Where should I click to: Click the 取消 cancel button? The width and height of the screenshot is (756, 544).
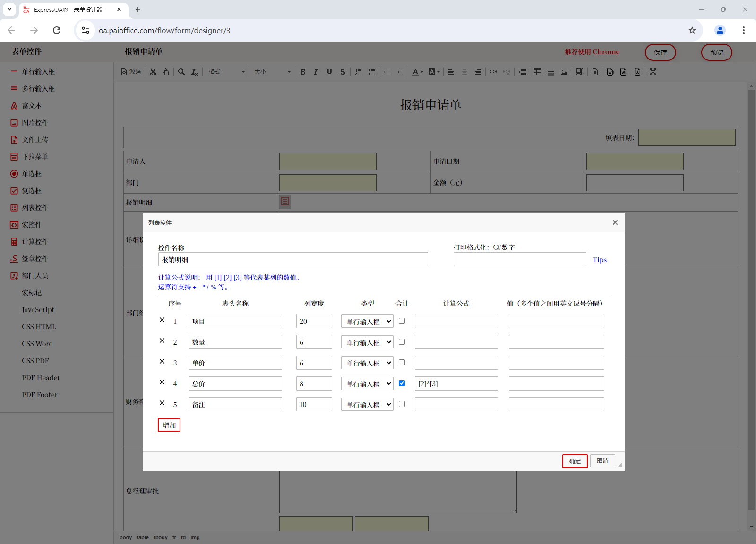click(602, 460)
